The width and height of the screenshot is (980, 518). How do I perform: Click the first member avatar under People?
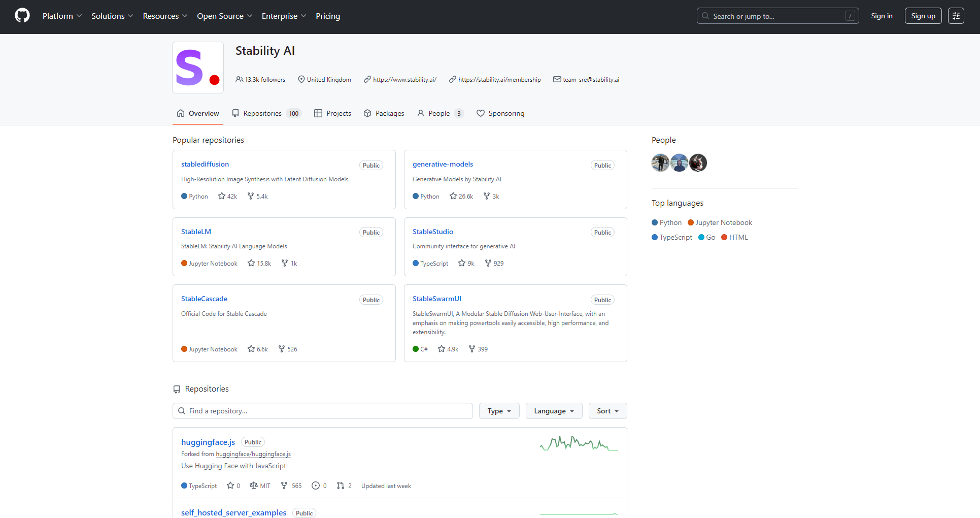coord(660,163)
